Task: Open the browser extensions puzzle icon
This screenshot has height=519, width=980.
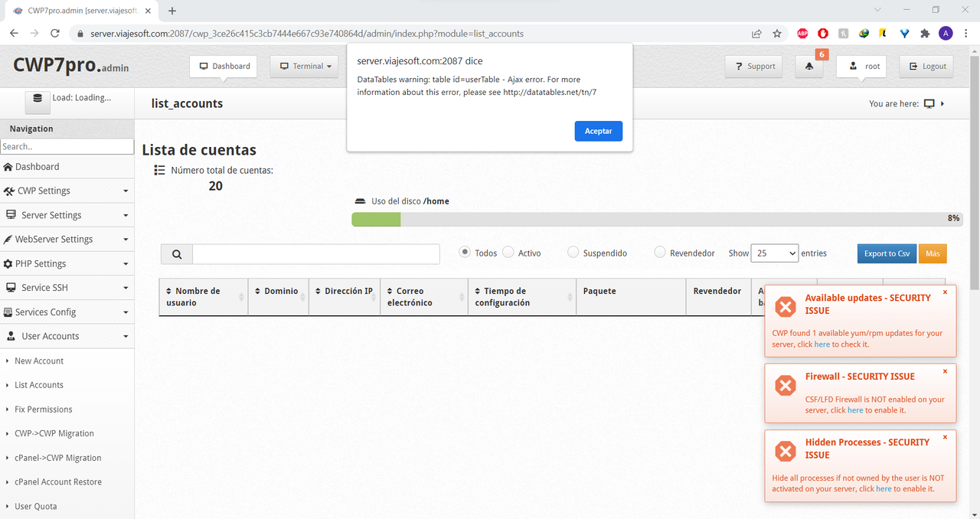Action: click(925, 34)
